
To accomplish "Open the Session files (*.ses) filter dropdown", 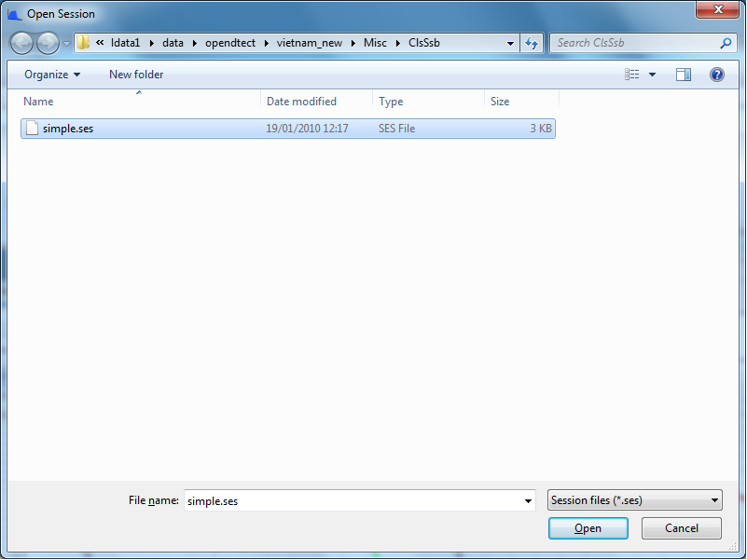I will pos(634,499).
